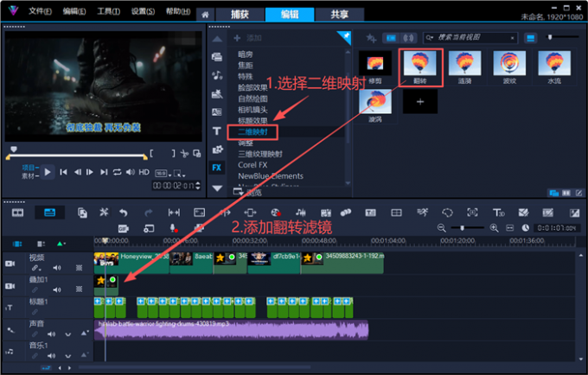Click the GIF creator icon
This screenshot has width=588, height=375.
[x=124, y=228]
